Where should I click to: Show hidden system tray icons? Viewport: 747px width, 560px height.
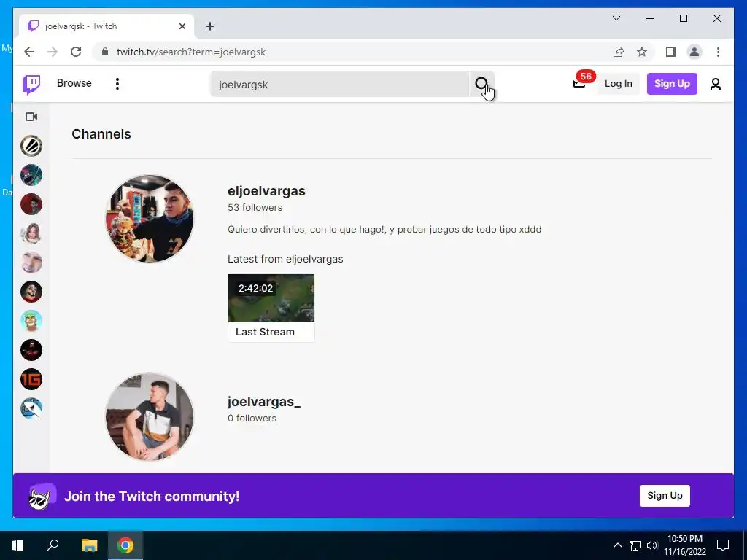(x=617, y=545)
